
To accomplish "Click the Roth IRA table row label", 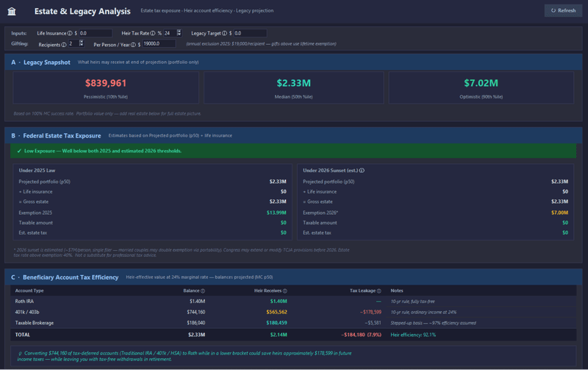I will 24,302.
